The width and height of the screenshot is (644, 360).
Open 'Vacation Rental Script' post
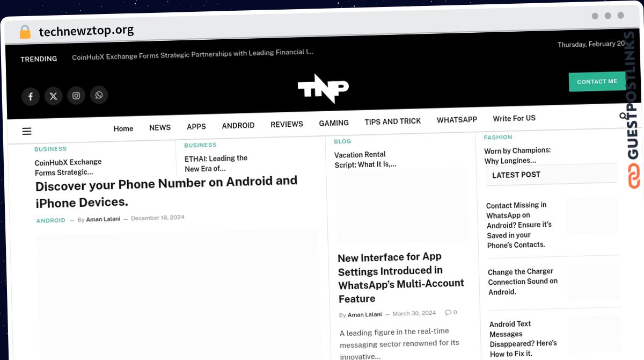pos(365,160)
